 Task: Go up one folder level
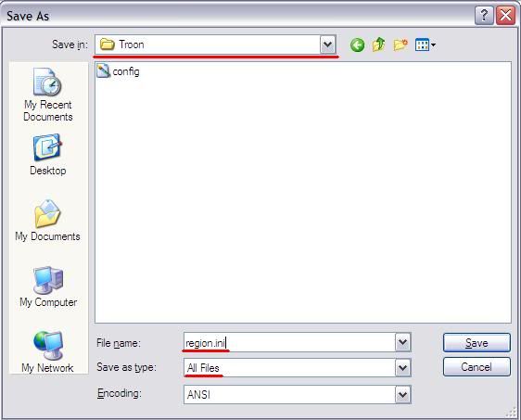coord(378,45)
